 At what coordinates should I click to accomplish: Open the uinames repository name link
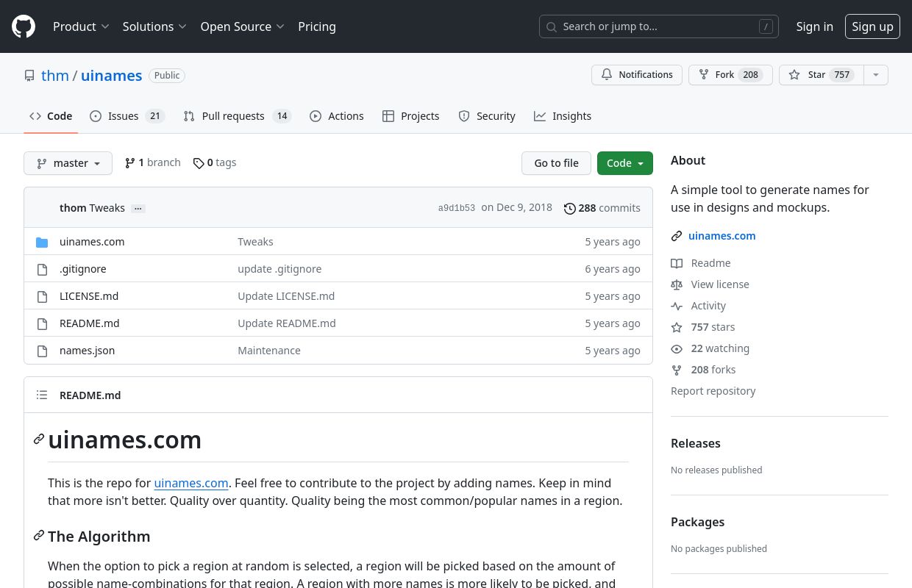point(111,76)
